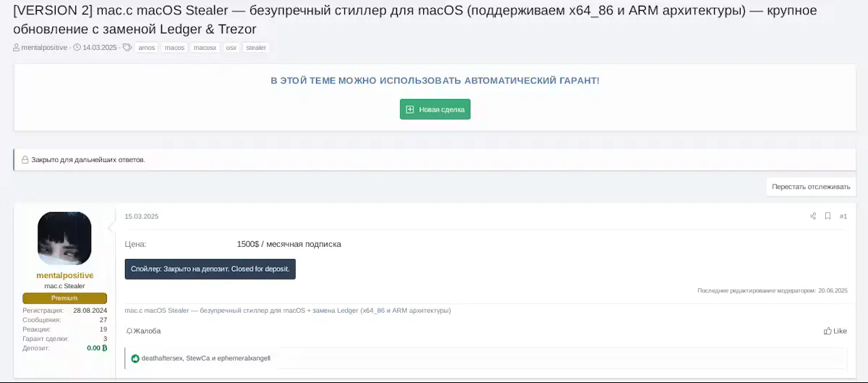Screen dimensions: 868x383
Task: Click the share icon on post #1
Action: click(812, 216)
